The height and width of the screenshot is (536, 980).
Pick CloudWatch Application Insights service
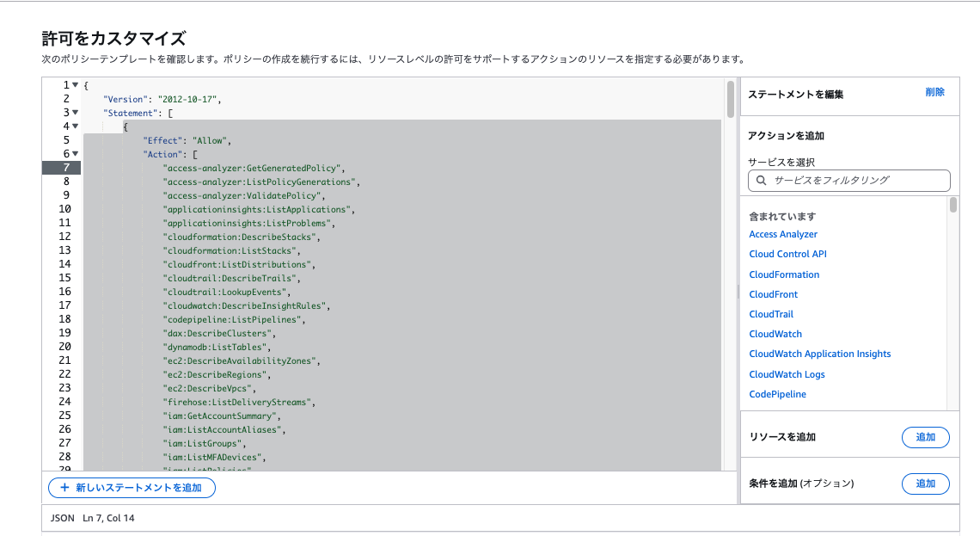[x=819, y=354]
